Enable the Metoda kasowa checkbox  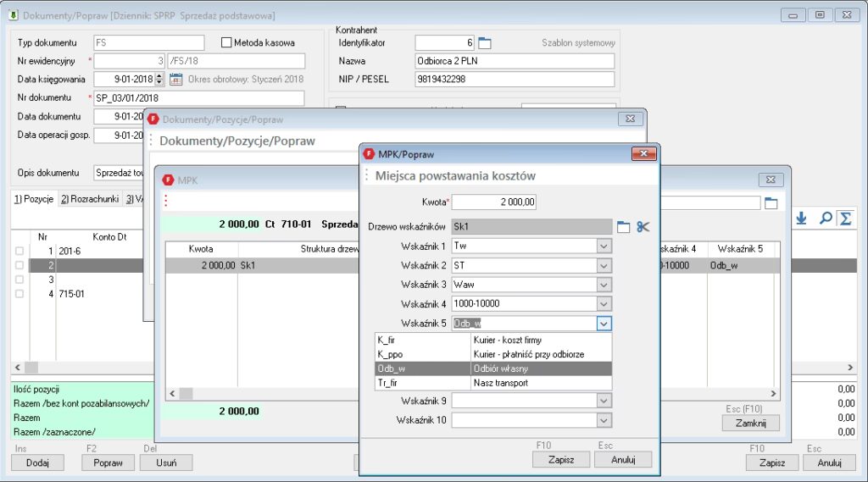[x=226, y=42]
